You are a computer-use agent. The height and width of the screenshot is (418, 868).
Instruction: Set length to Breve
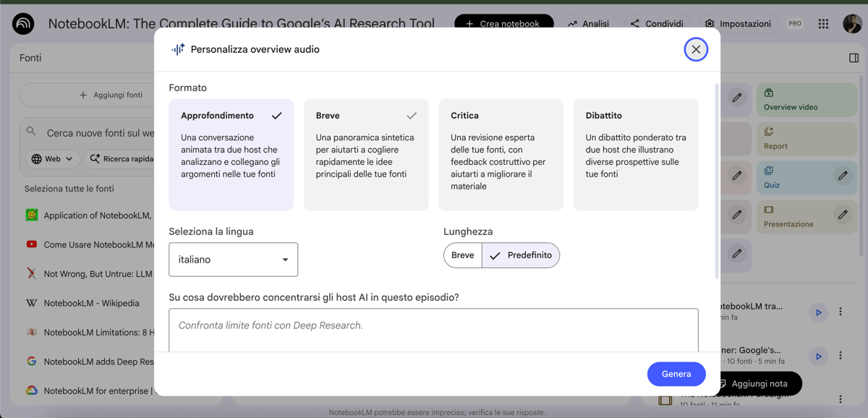463,255
